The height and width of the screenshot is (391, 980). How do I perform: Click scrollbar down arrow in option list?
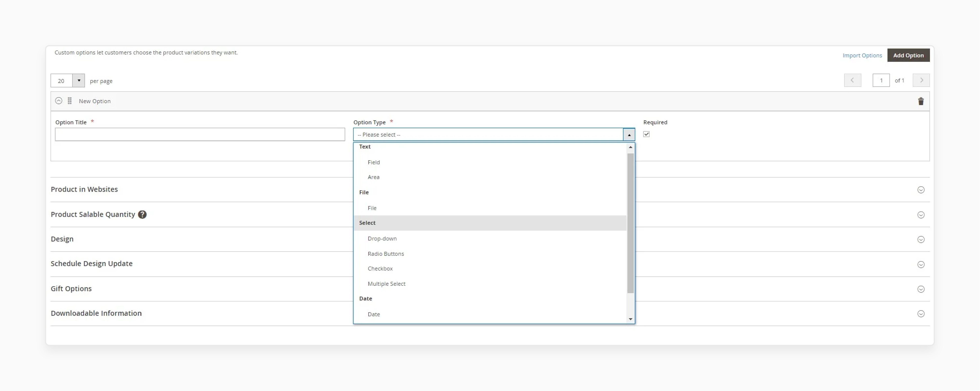tap(630, 319)
